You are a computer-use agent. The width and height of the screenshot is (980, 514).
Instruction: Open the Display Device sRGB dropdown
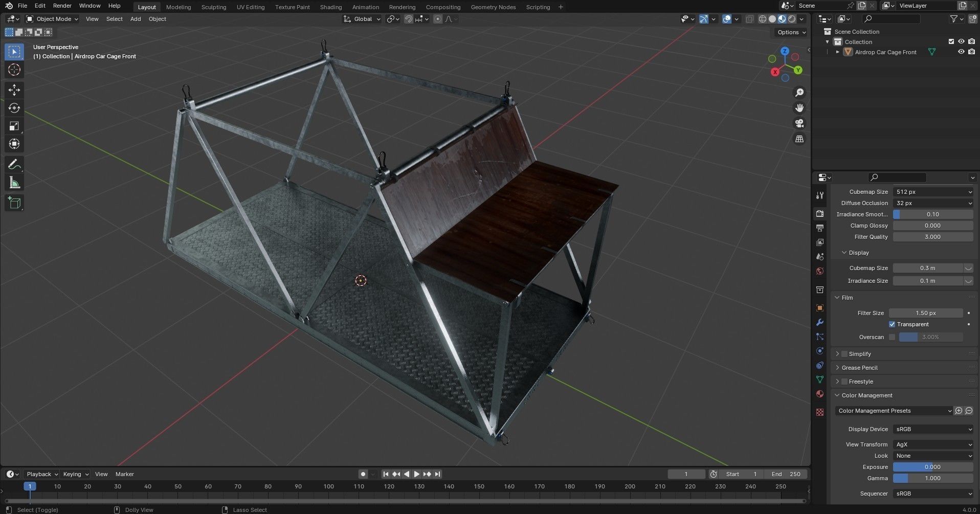pos(933,429)
